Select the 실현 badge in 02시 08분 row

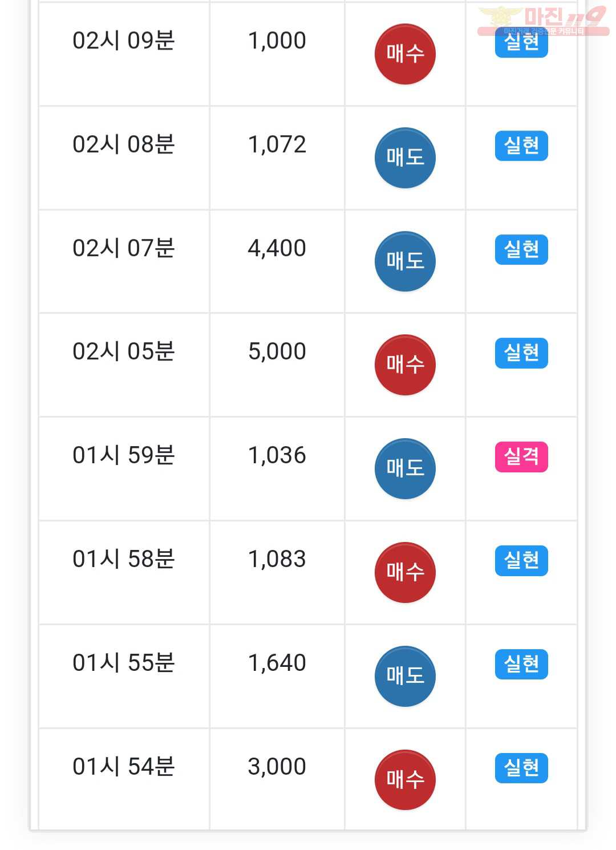521,146
